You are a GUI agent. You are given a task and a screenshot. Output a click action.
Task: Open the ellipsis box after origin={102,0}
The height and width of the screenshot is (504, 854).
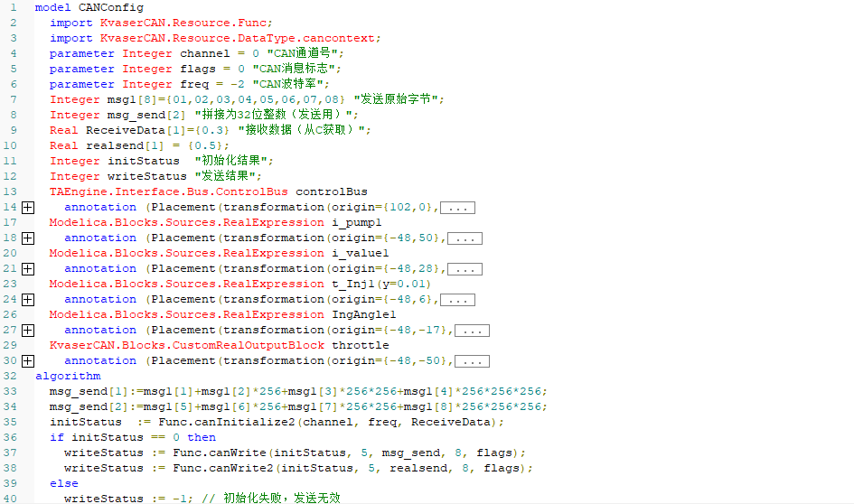coord(457,208)
